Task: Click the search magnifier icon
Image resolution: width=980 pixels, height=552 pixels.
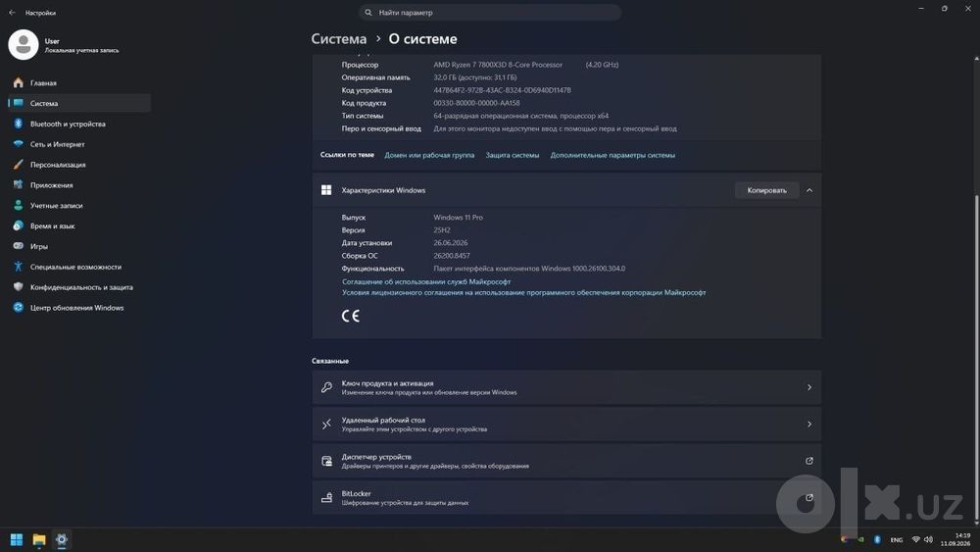Action: click(x=368, y=13)
